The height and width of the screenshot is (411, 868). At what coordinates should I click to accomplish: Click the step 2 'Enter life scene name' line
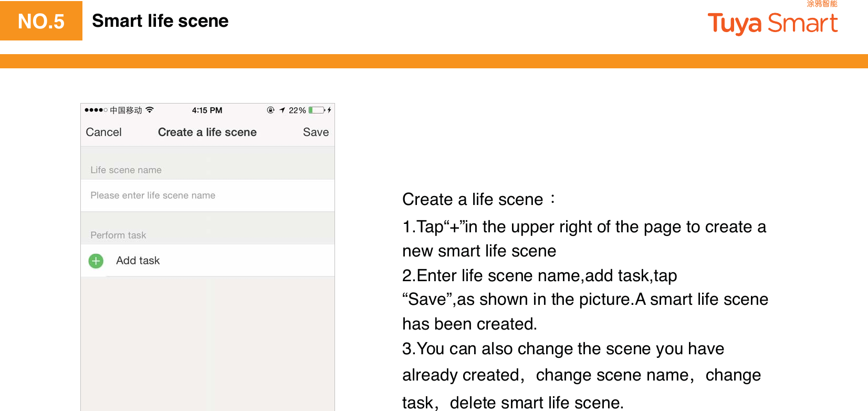[540, 275]
